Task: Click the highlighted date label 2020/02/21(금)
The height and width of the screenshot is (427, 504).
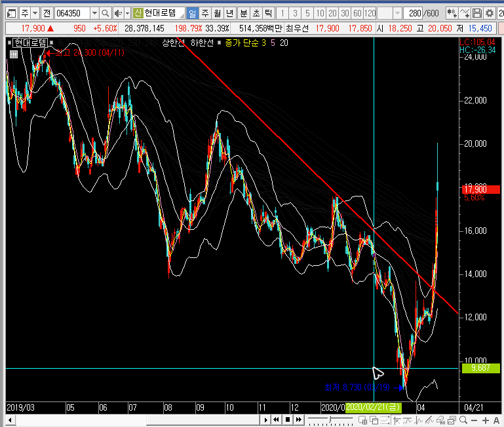Action: tap(373, 407)
